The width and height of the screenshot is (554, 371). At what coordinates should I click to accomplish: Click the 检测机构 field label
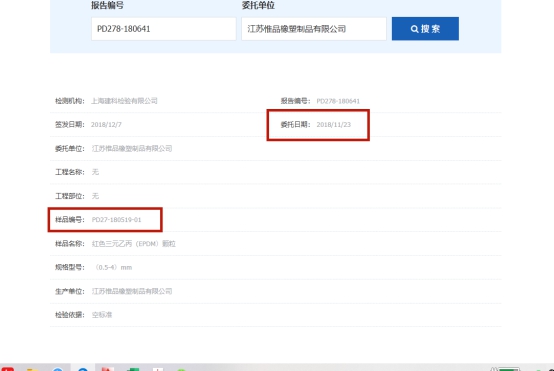click(70, 101)
